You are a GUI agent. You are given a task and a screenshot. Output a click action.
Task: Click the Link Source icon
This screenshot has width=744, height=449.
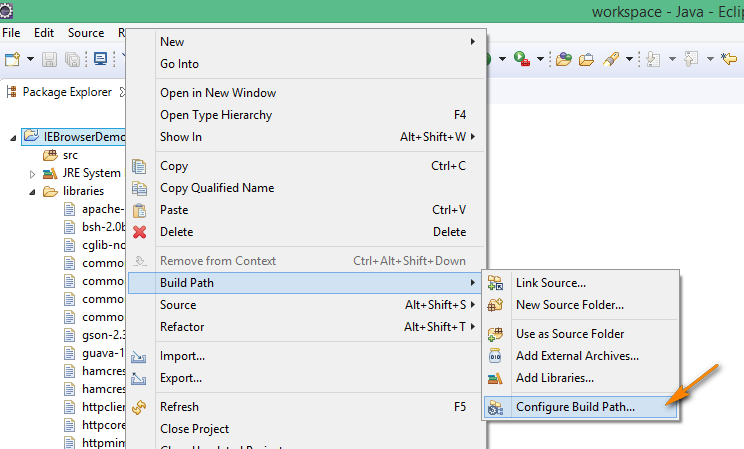point(495,283)
